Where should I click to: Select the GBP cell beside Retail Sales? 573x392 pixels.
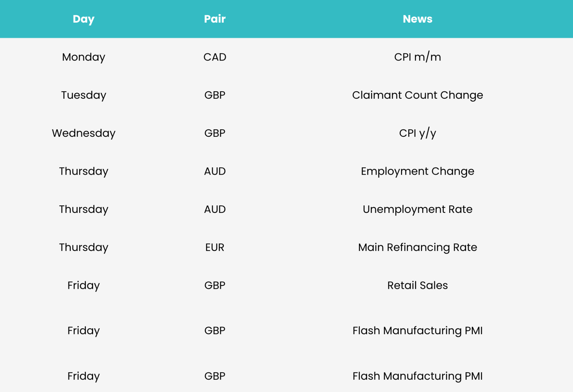[215, 285]
